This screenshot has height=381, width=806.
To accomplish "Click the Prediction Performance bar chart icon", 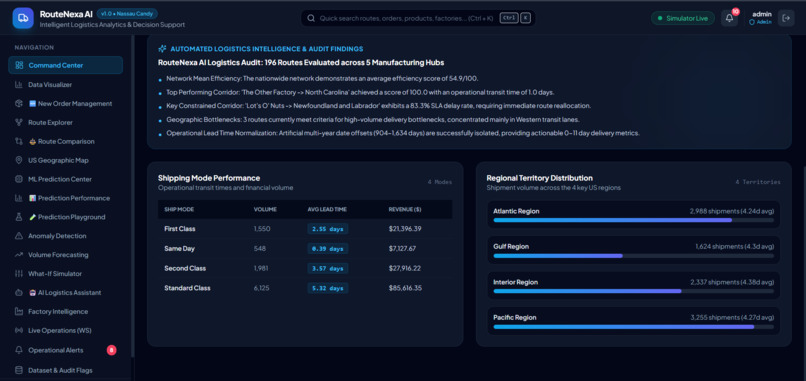I will point(19,198).
